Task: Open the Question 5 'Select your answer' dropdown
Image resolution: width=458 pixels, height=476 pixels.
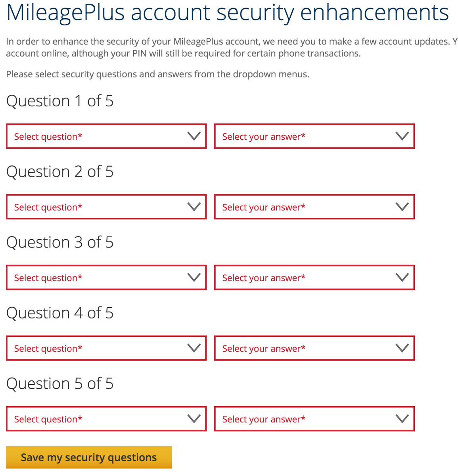Action: coord(314,419)
